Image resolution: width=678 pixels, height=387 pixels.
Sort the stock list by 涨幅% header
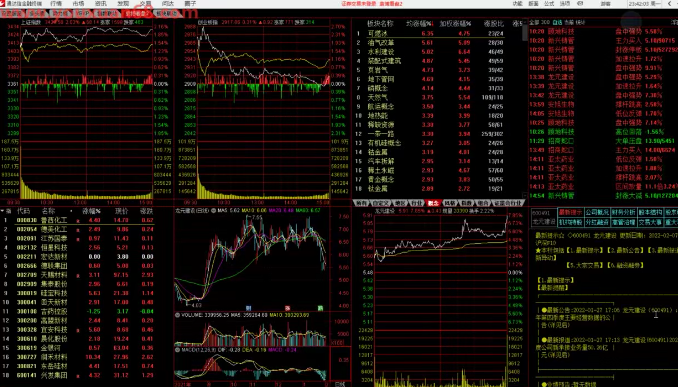(91, 211)
